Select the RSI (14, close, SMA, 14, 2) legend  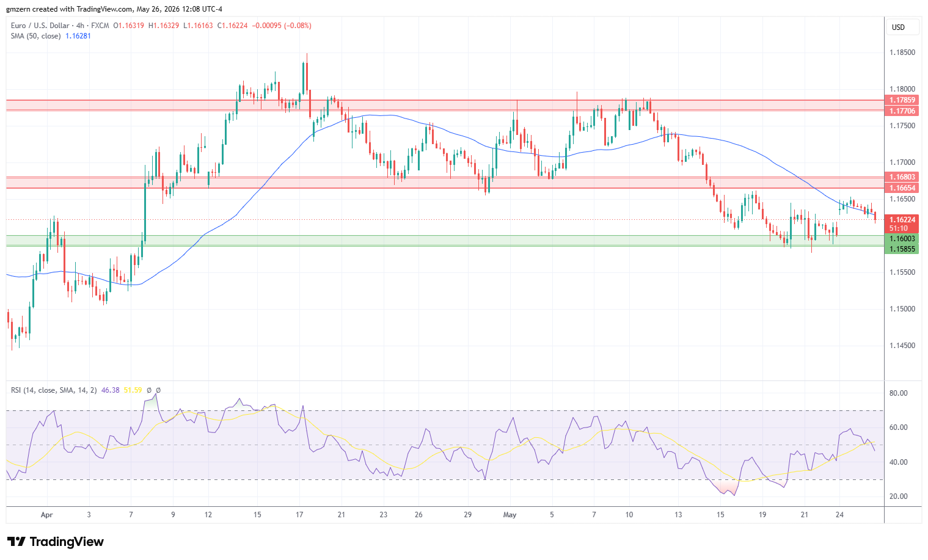[x=54, y=390]
